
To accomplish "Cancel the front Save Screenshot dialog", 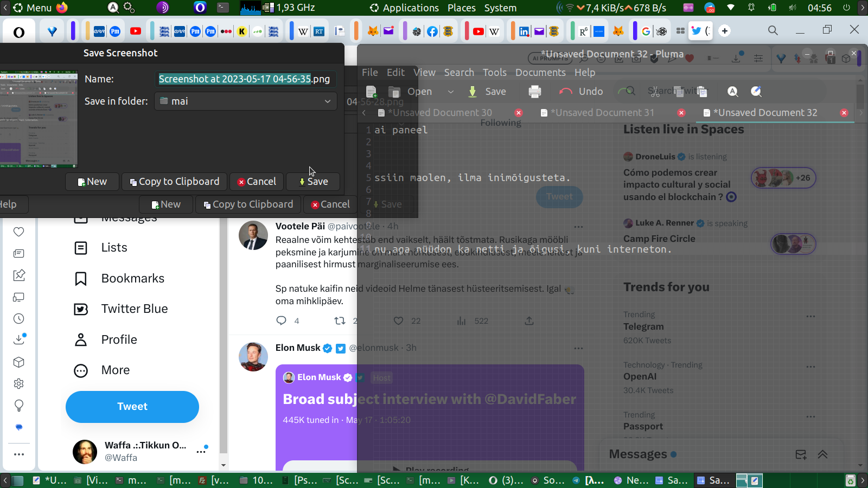I will 257,182.
